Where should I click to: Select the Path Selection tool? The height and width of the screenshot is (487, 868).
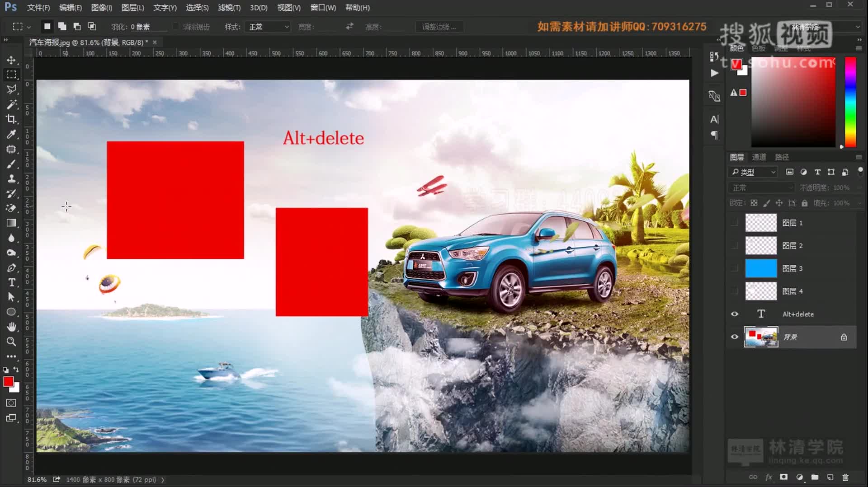pyautogui.click(x=11, y=297)
